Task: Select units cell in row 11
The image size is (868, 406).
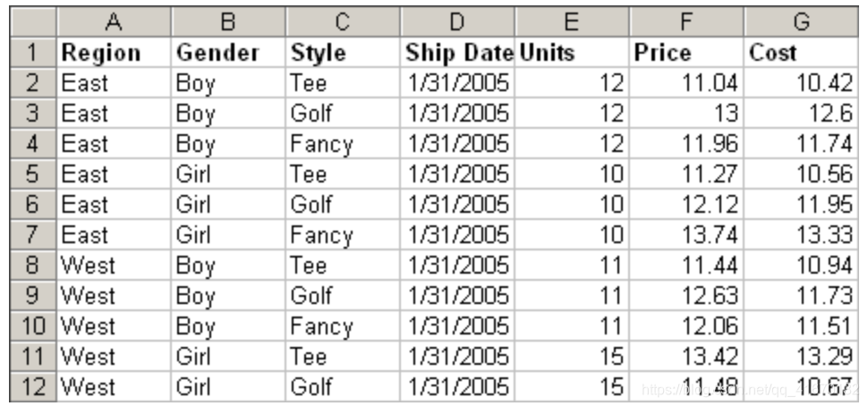Action: click(x=572, y=356)
